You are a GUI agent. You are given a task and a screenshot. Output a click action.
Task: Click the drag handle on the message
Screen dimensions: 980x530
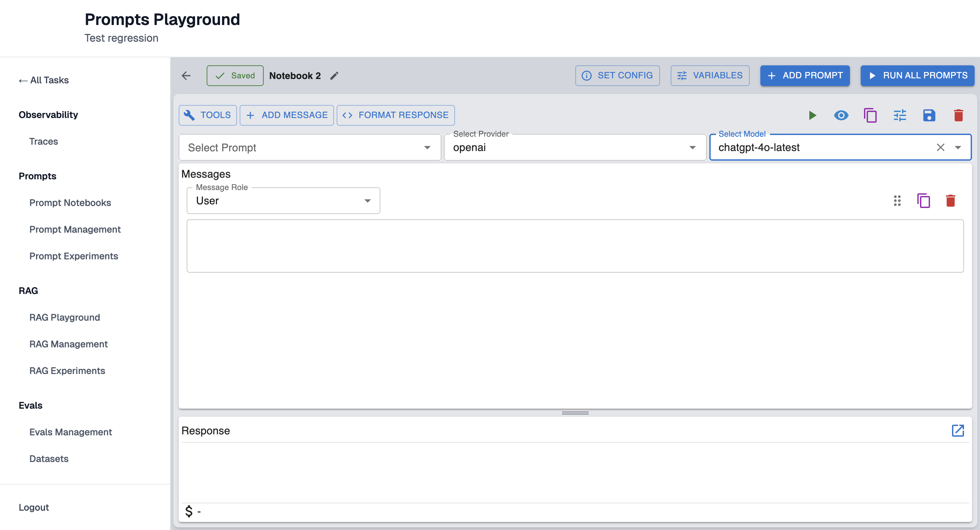pyautogui.click(x=897, y=201)
